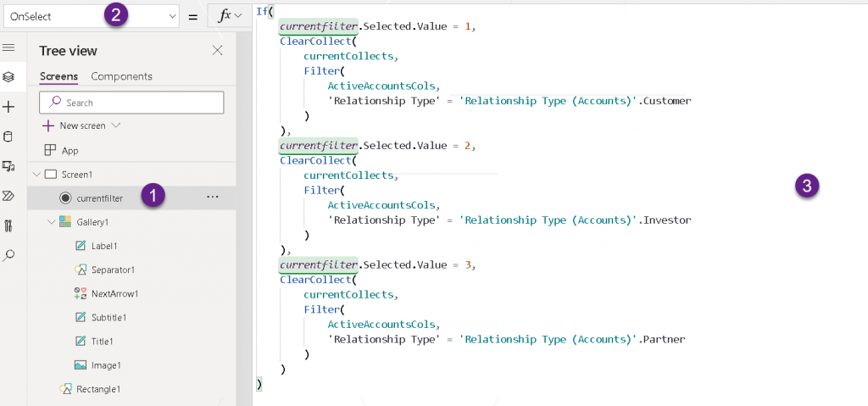Click the App grid icon

pos(50,150)
